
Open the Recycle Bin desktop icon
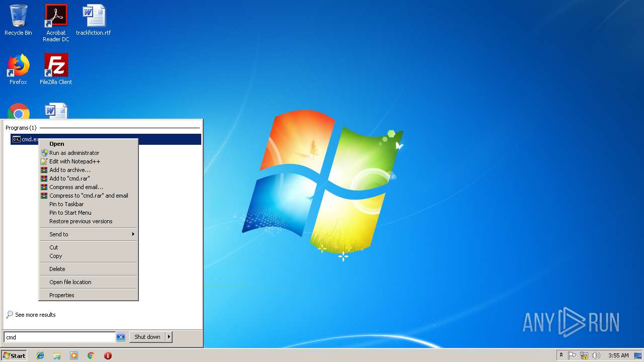click(18, 21)
